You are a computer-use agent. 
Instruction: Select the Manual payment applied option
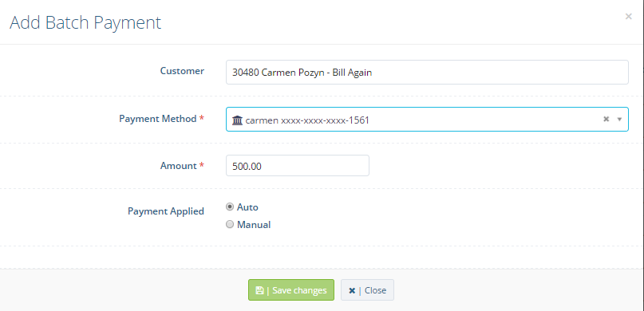[x=230, y=224]
